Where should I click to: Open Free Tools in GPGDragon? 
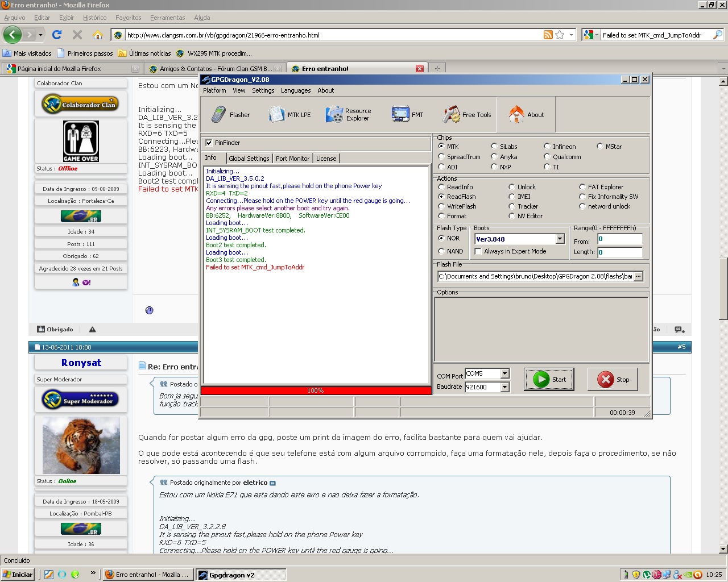(466, 115)
